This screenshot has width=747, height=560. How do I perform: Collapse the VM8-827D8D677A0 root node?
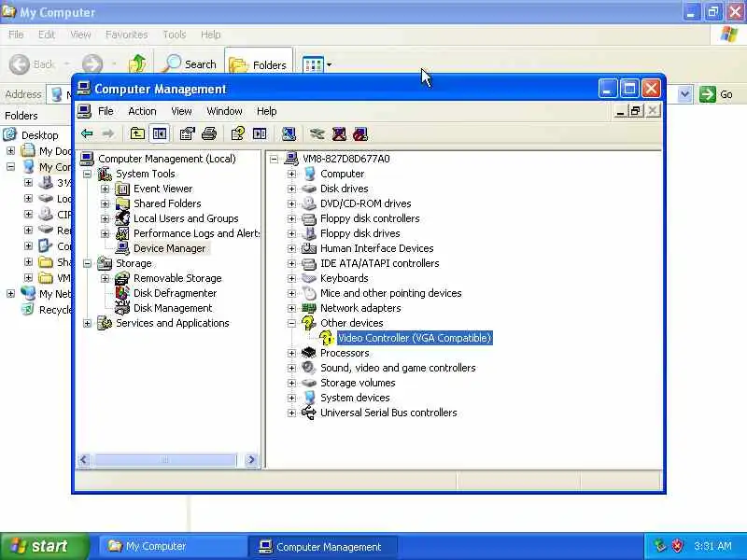tap(274, 159)
